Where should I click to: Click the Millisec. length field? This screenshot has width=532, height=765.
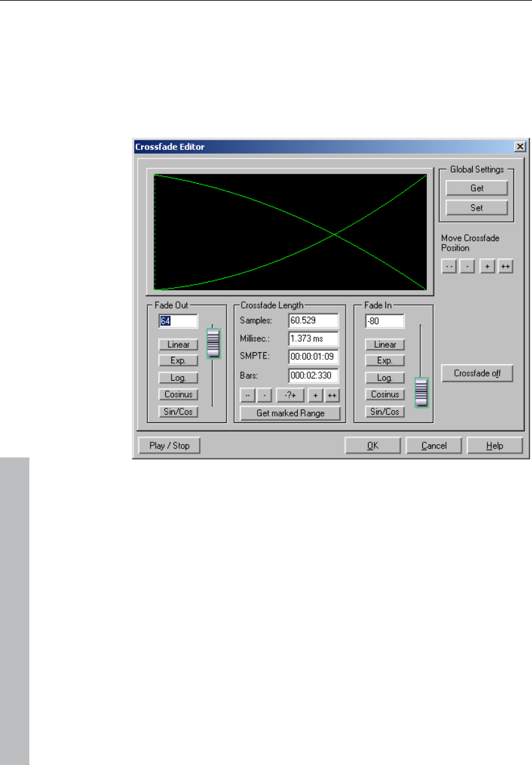[x=313, y=339]
